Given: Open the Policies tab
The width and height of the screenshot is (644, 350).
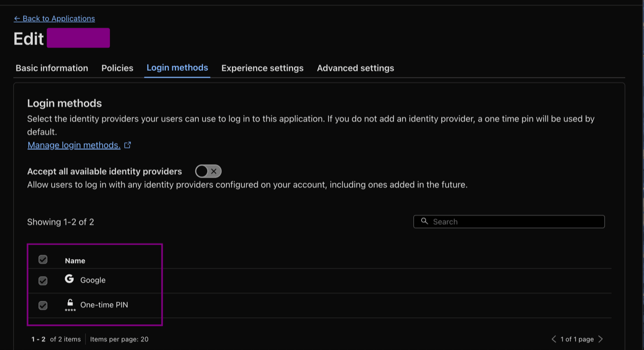Looking at the screenshot, I should [x=118, y=68].
